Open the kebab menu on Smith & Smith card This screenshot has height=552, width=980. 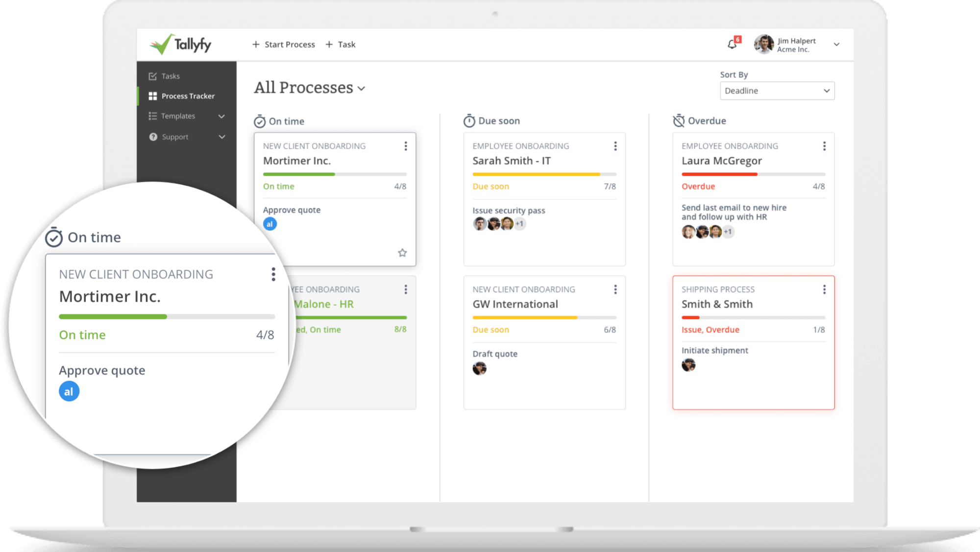(825, 289)
